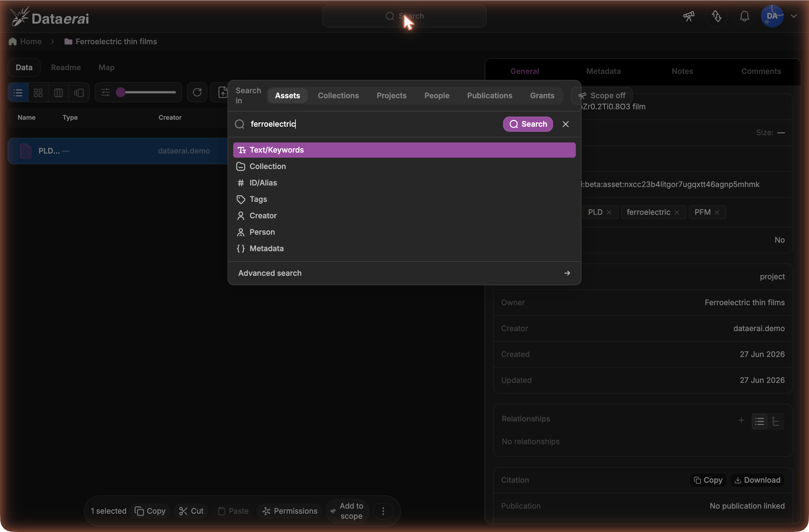This screenshot has width=809, height=532.
Task: Add a relationship with plus icon
Action: click(741, 420)
